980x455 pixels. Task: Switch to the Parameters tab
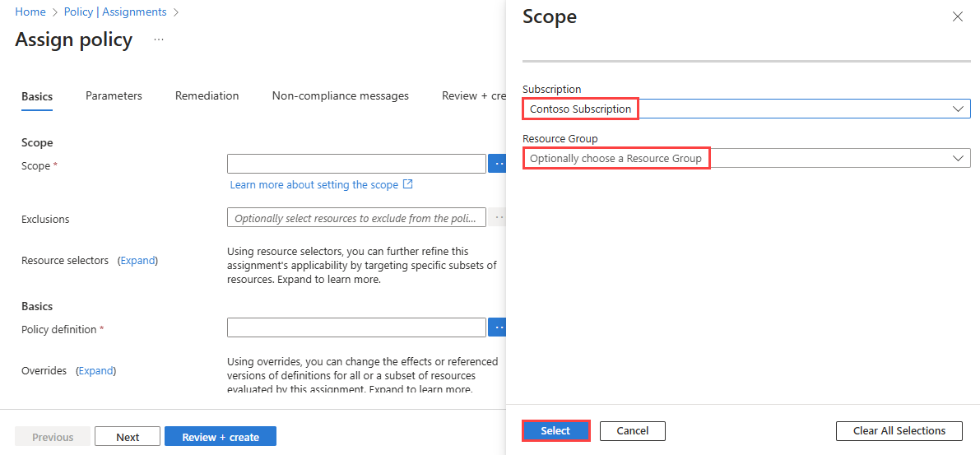[114, 95]
